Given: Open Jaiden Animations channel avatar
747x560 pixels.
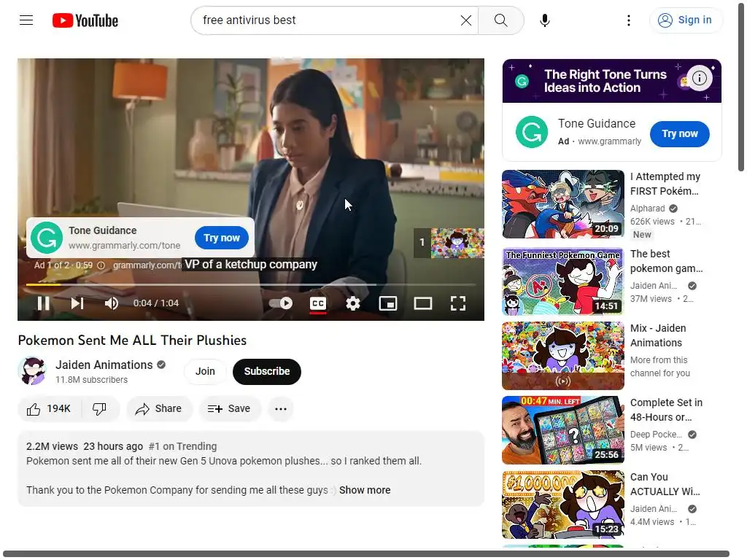Looking at the screenshot, I should coord(32,371).
